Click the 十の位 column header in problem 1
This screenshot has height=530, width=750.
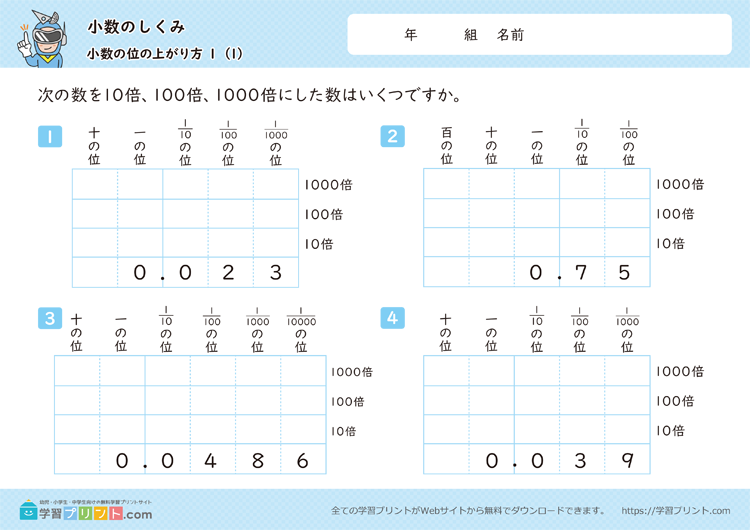(x=94, y=146)
